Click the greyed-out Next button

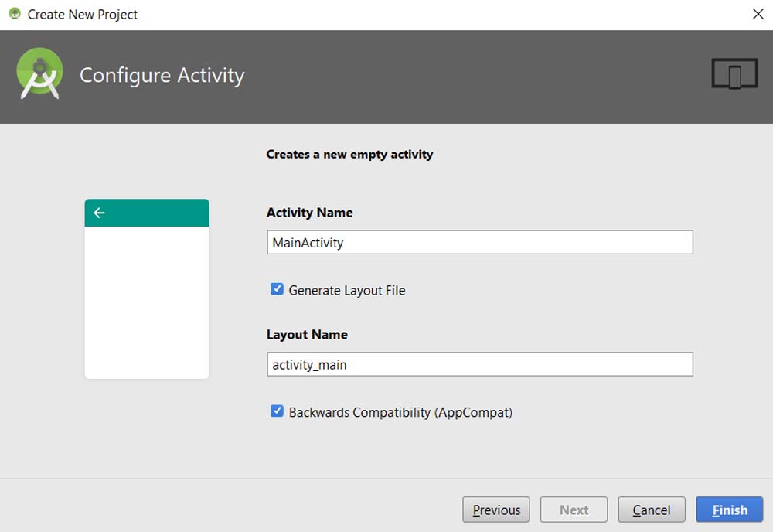[574, 510]
